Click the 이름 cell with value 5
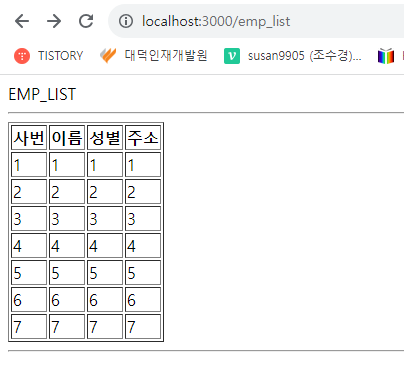This screenshot has width=404, height=379. pyautogui.click(x=67, y=273)
